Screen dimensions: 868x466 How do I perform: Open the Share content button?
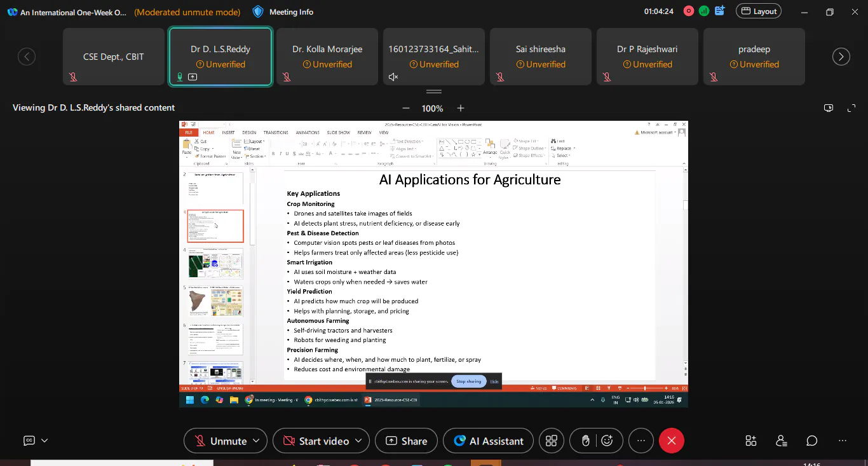(x=406, y=441)
